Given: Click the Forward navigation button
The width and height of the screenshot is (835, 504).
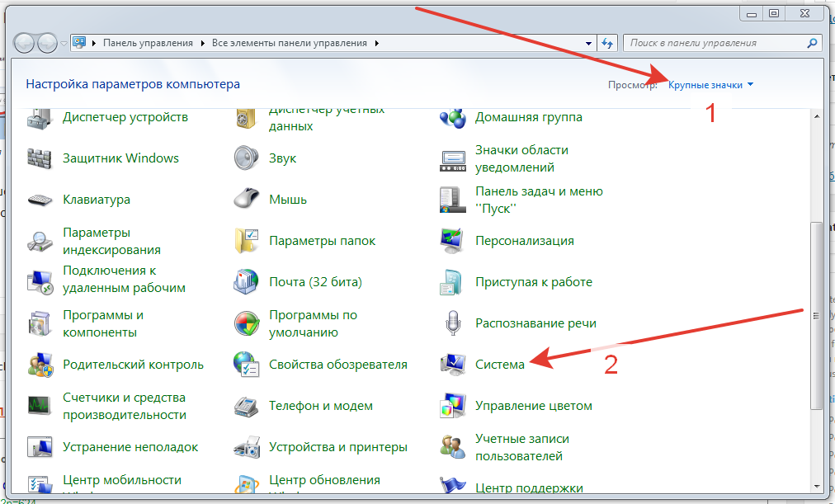Looking at the screenshot, I should click(x=47, y=43).
